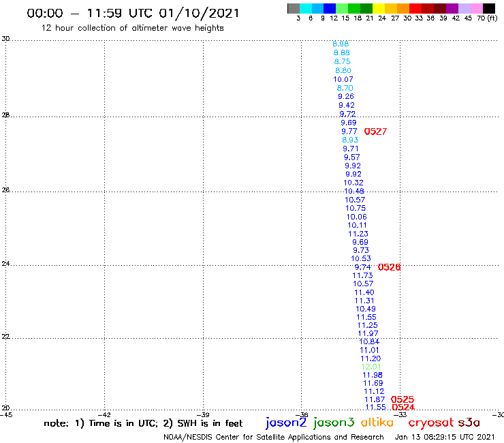This screenshot has height=443, width=504.
Task: Click the red 'cryosat' label
Action: pyautogui.click(x=431, y=423)
